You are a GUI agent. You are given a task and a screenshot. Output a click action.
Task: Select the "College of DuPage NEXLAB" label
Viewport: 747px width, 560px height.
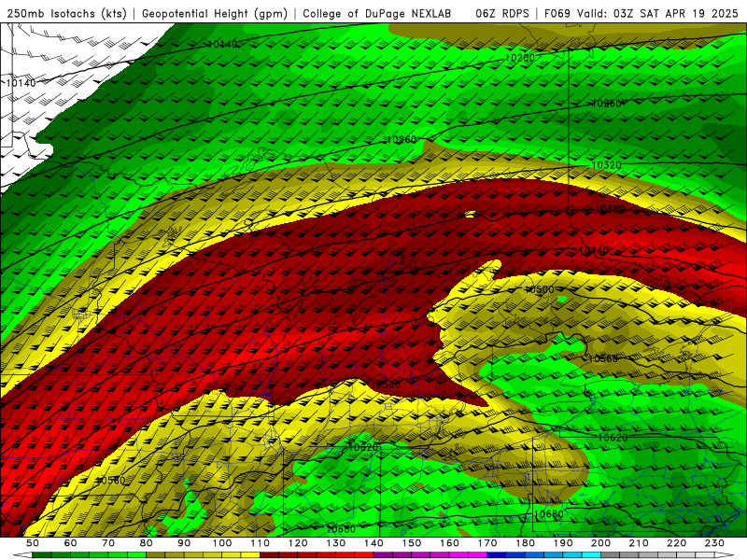pos(377,13)
